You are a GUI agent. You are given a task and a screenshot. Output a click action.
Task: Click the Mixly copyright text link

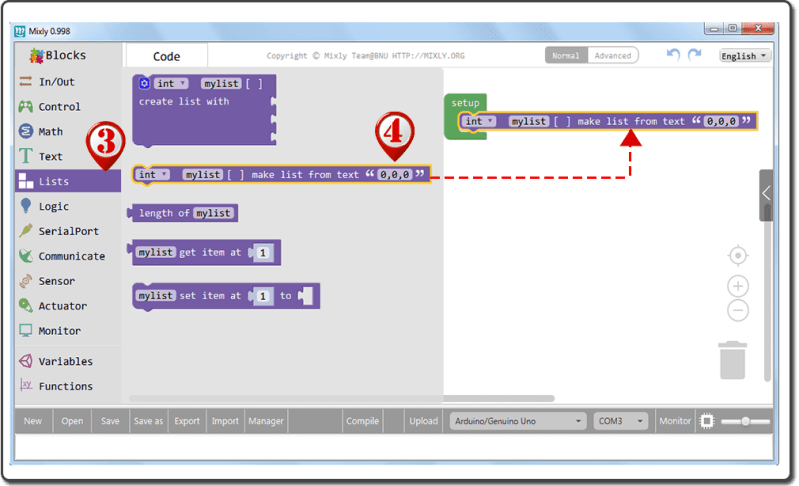pyautogui.click(x=365, y=56)
